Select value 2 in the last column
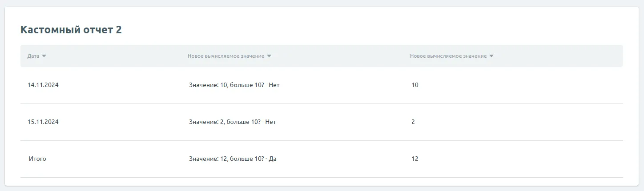 click(x=413, y=122)
